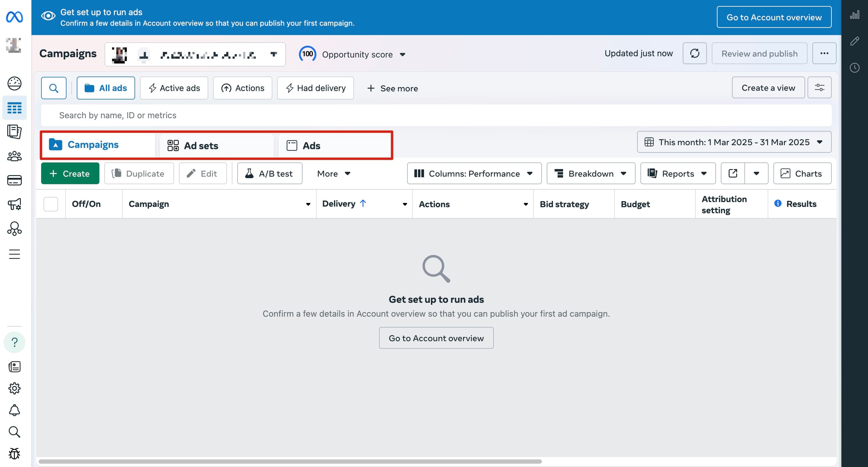Open the date range This month dropdown
This screenshot has width=868, height=467.
[734, 142]
